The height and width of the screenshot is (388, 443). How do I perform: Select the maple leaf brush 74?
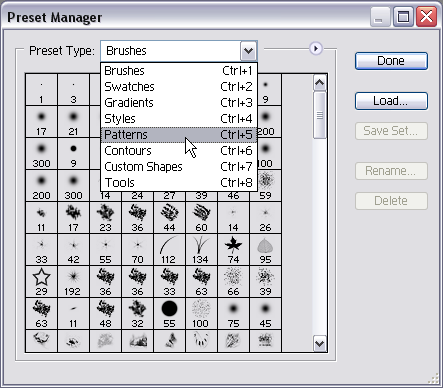pyautogui.click(x=233, y=250)
